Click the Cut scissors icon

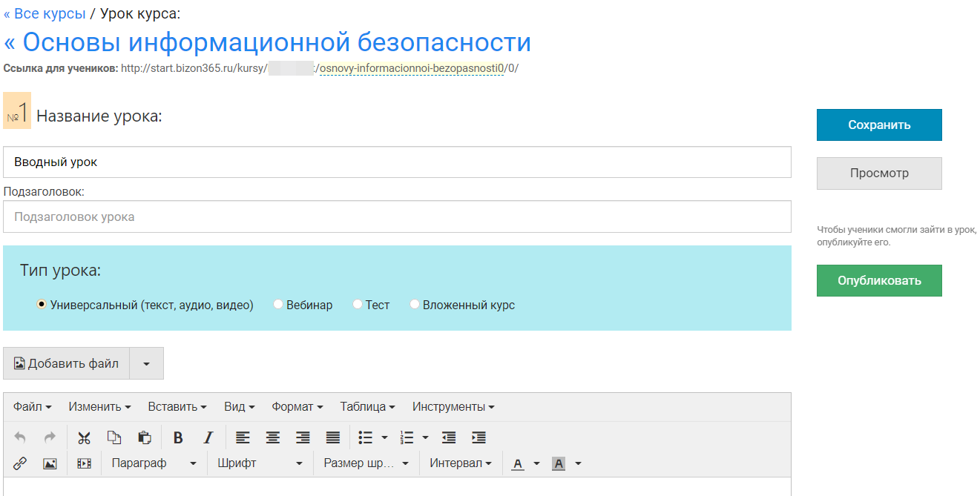(84, 437)
